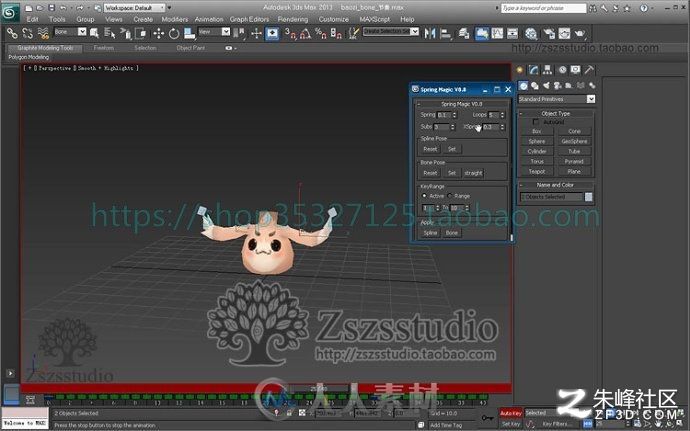Open the Bone selection filter dropdown
This screenshot has width=690, height=431.
pyautogui.click(x=70, y=32)
